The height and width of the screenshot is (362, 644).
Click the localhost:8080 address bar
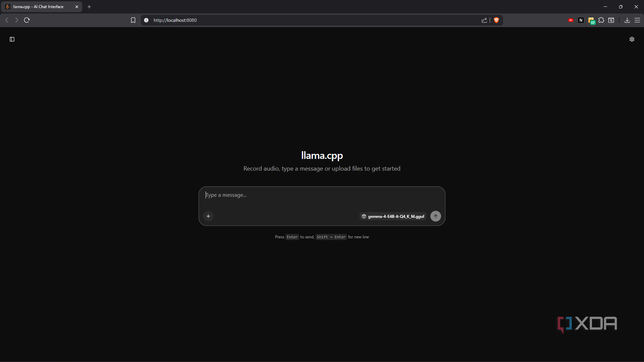313,20
